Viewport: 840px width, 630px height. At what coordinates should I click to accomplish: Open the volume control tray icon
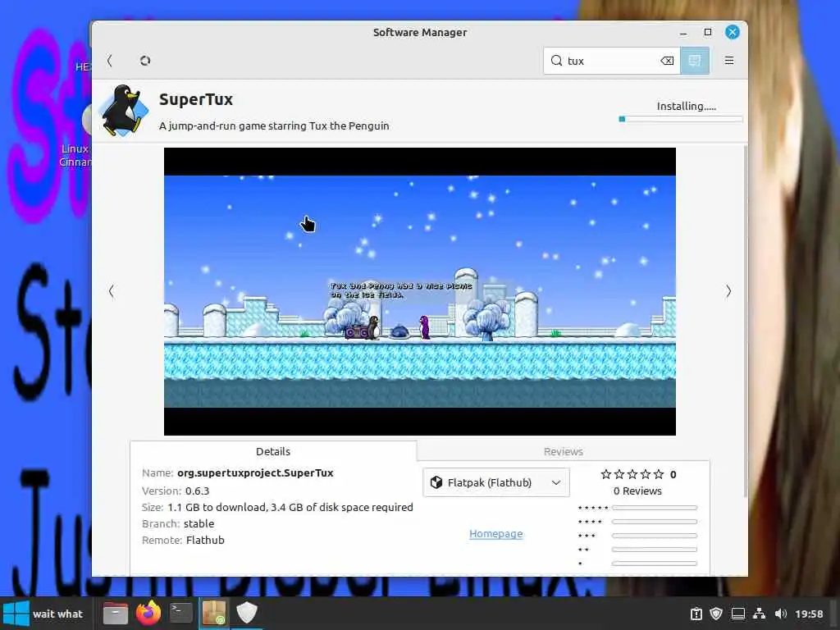[781, 614]
